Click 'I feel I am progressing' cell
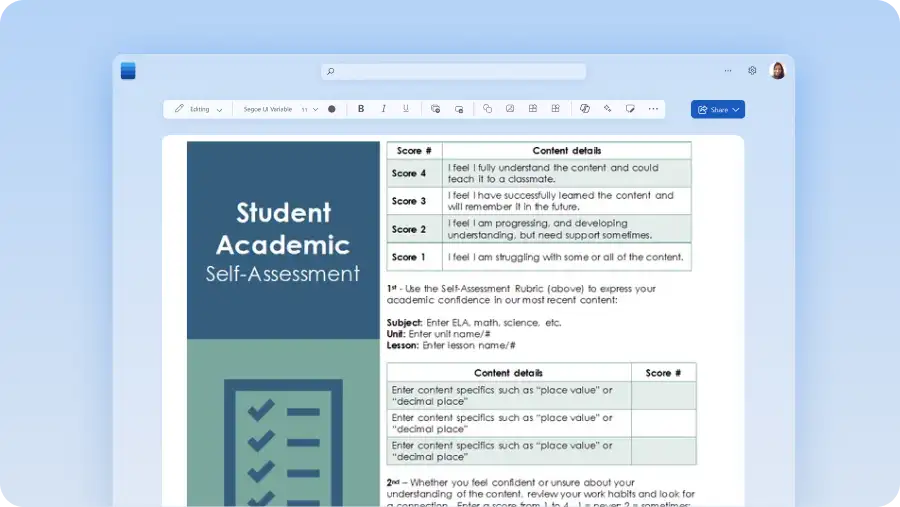The height and width of the screenshot is (507, 900). click(567, 229)
